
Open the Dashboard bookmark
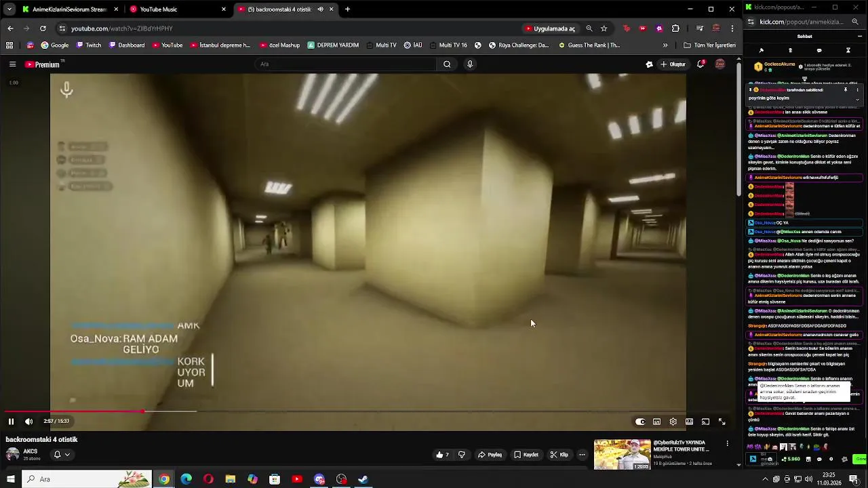pyautogui.click(x=126, y=45)
